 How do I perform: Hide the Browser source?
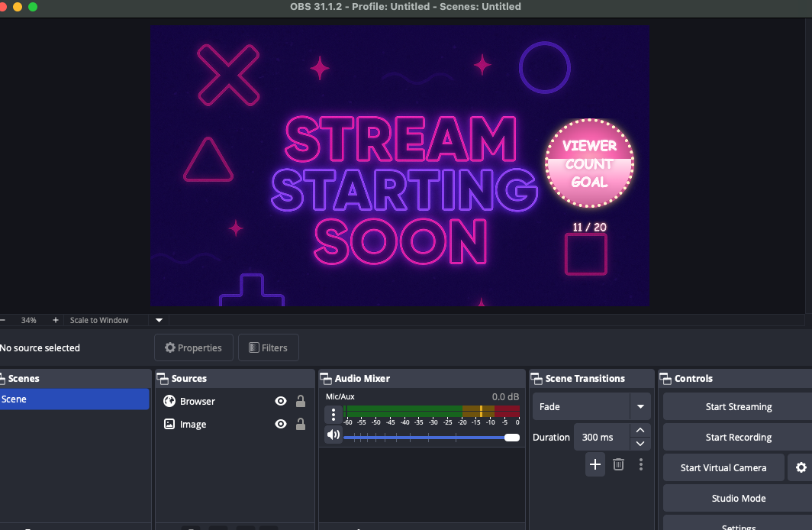pyautogui.click(x=280, y=401)
